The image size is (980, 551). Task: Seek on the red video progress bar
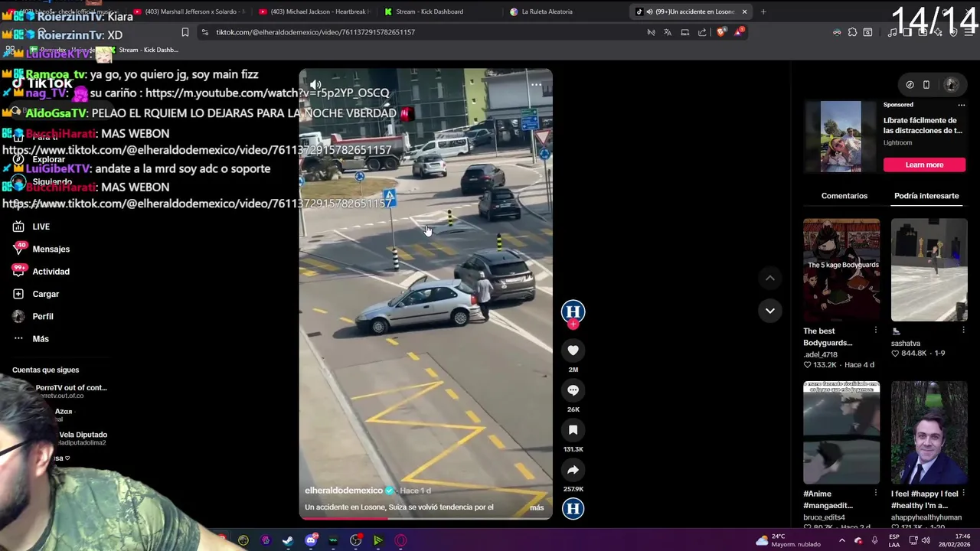425,518
